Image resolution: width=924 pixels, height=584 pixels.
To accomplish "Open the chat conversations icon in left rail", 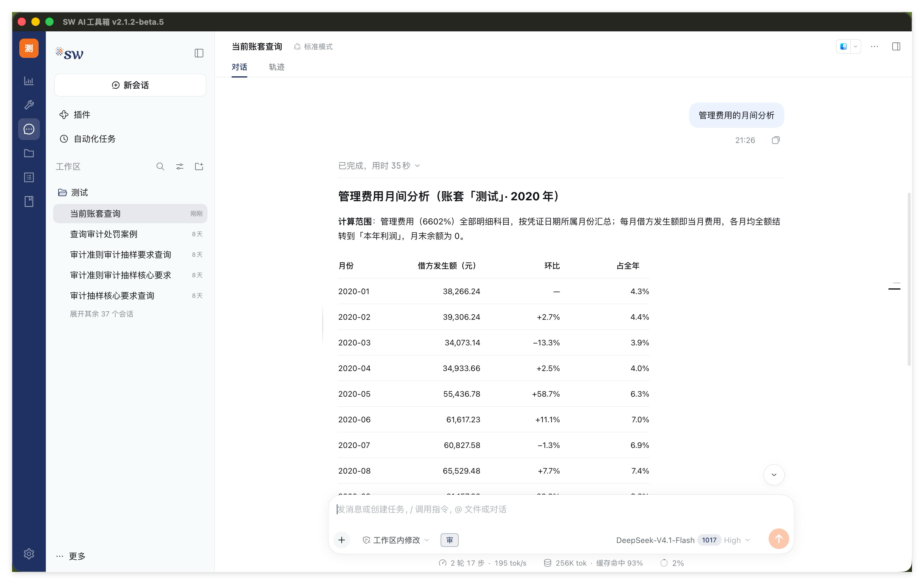I will (29, 129).
